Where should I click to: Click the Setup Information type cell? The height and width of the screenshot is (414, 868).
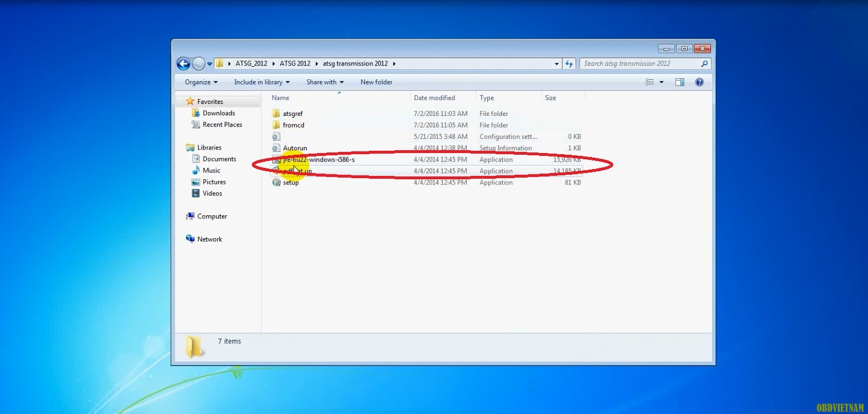pos(505,148)
